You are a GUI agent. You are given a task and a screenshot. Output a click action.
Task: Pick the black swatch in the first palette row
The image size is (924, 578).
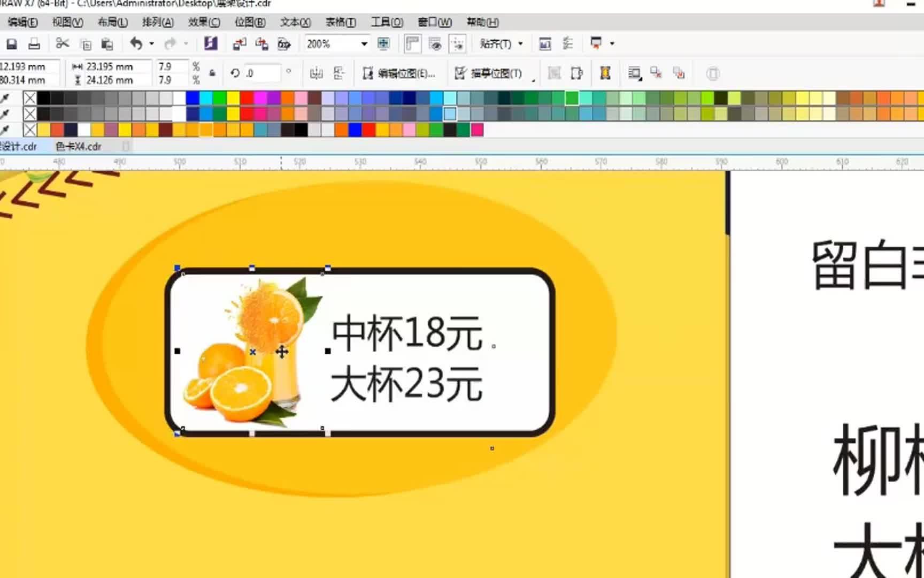point(44,98)
